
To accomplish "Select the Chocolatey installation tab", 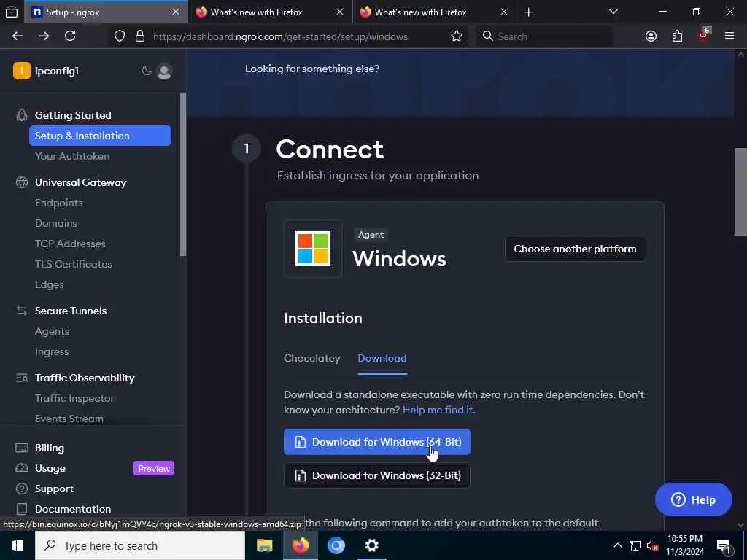I will coord(312,358).
